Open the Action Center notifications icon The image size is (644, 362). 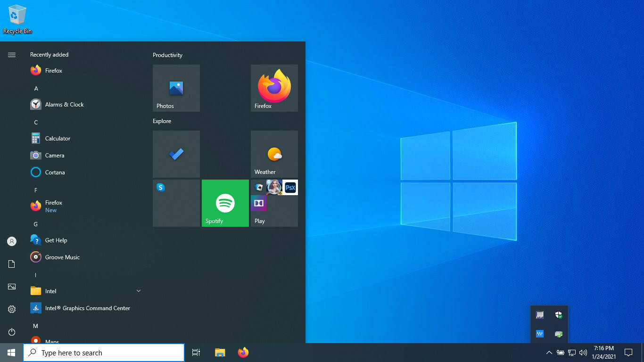[x=628, y=353]
